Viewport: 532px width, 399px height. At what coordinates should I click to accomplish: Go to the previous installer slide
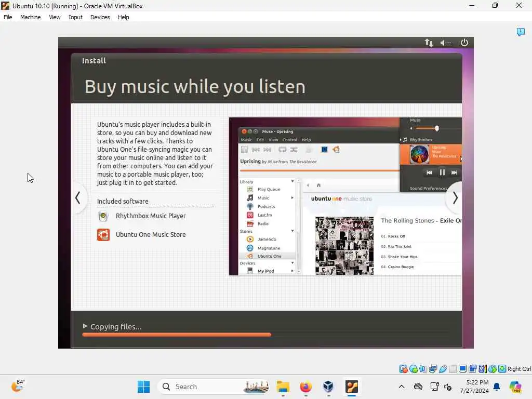tap(78, 198)
